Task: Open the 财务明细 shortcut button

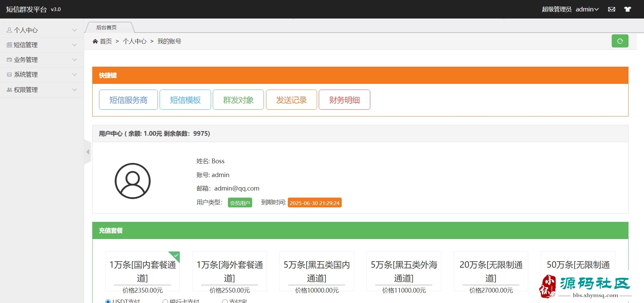Action: [344, 100]
